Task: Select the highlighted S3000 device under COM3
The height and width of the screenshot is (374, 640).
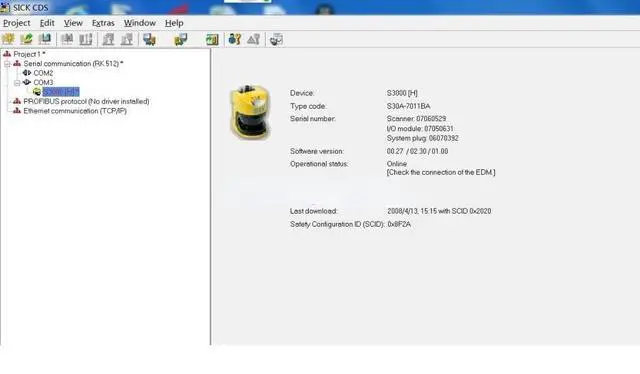Action: tap(61, 92)
